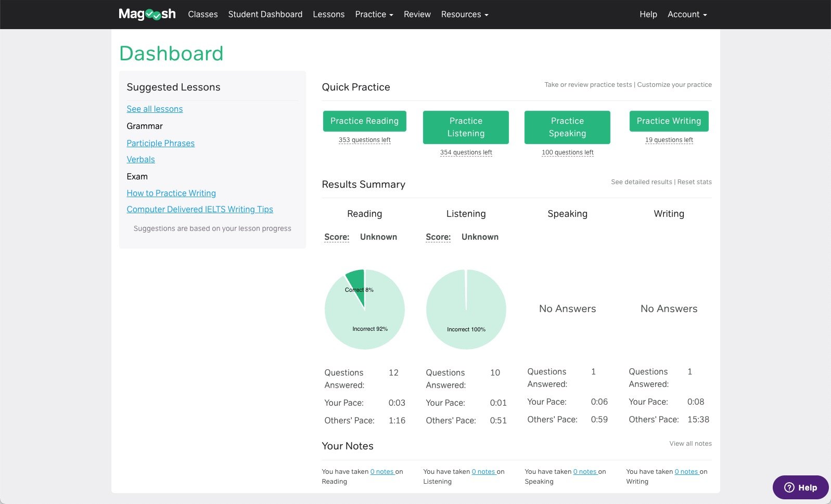This screenshot has width=831, height=504.
Task: Open the purple Help chat widget
Action: coord(800,487)
